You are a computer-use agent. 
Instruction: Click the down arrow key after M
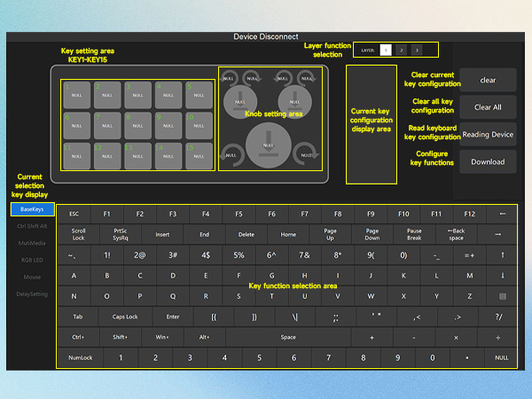pyautogui.click(x=502, y=276)
